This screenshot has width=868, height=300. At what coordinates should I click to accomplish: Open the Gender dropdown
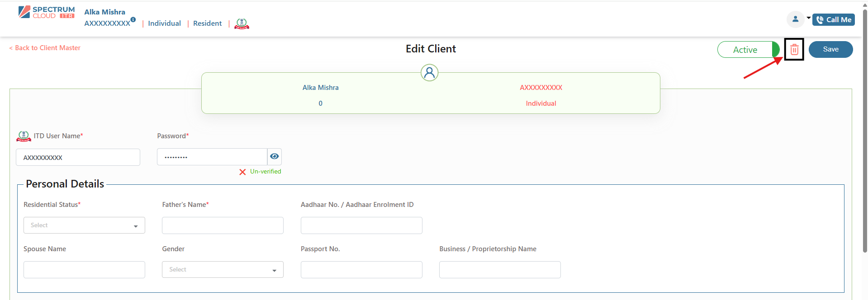click(x=223, y=270)
